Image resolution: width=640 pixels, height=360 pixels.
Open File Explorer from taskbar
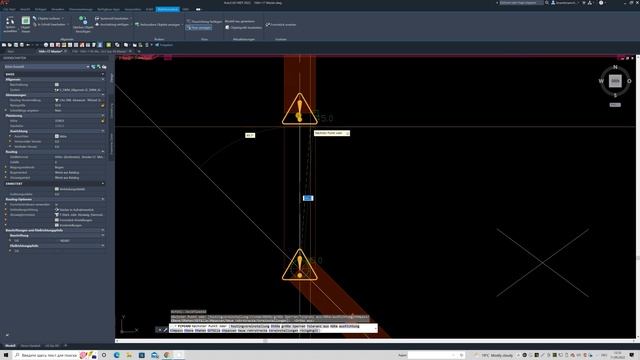click(129, 355)
